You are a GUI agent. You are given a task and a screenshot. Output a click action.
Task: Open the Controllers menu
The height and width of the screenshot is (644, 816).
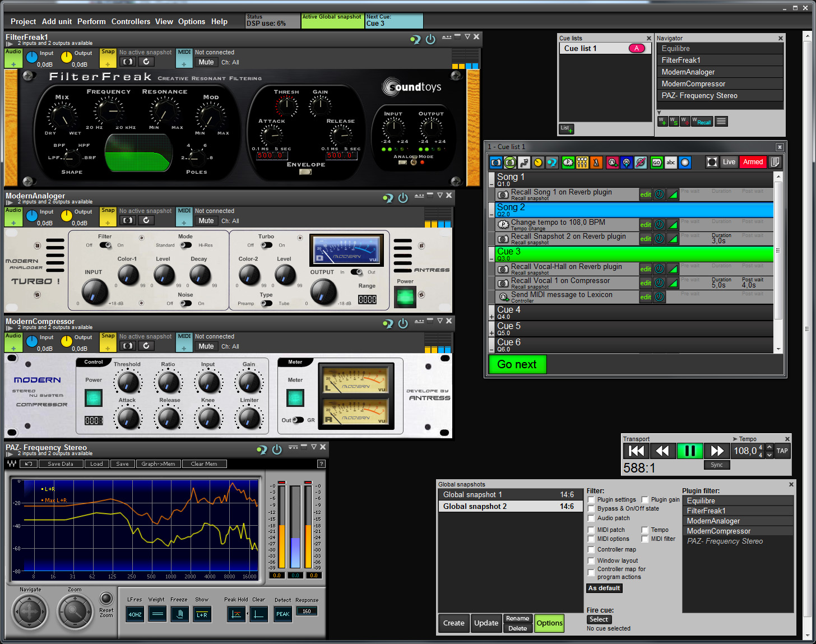[x=131, y=21]
